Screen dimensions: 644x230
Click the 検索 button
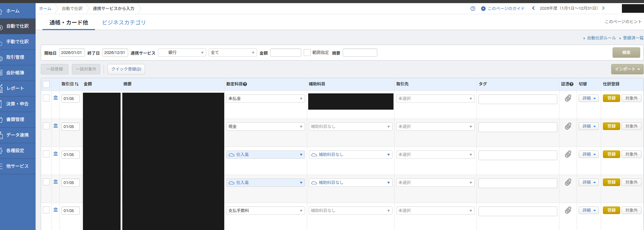pyautogui.click(x=626, y=53)
